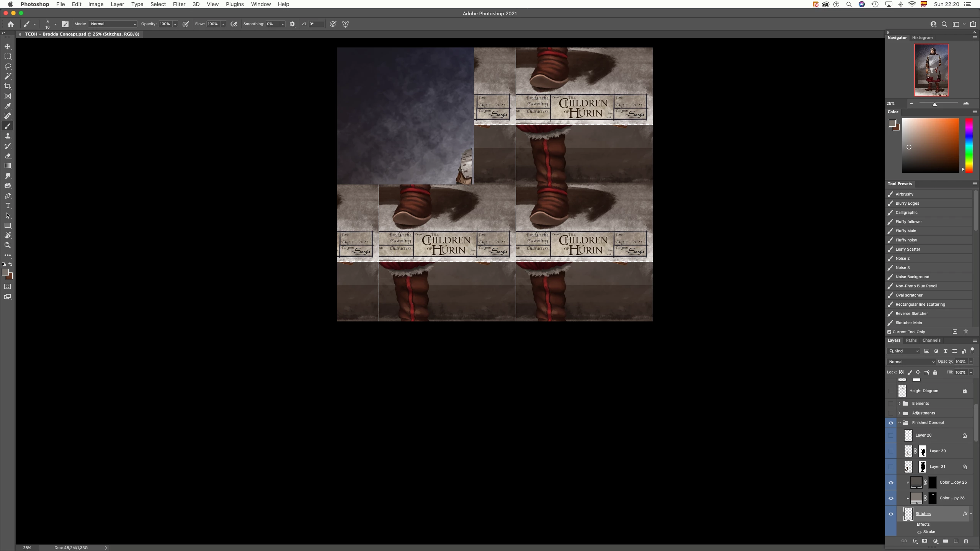Image resolution: width=980 pixels, height=551 pixels.
Task: Open the Filter menu
Action: tap(179, 4)
